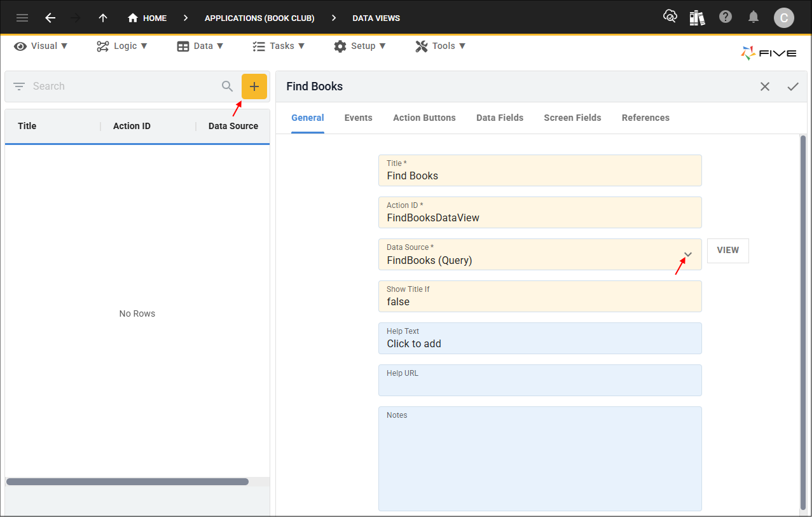Open the filter icon in the search bar
812x517 pixels.
[x=19, y=86]
